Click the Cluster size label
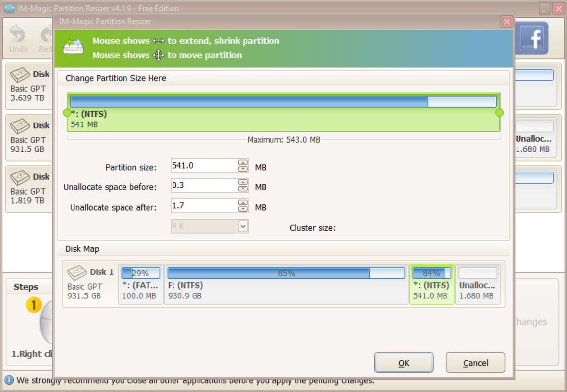This screenshot has height=392, width=567. (313, 228)
